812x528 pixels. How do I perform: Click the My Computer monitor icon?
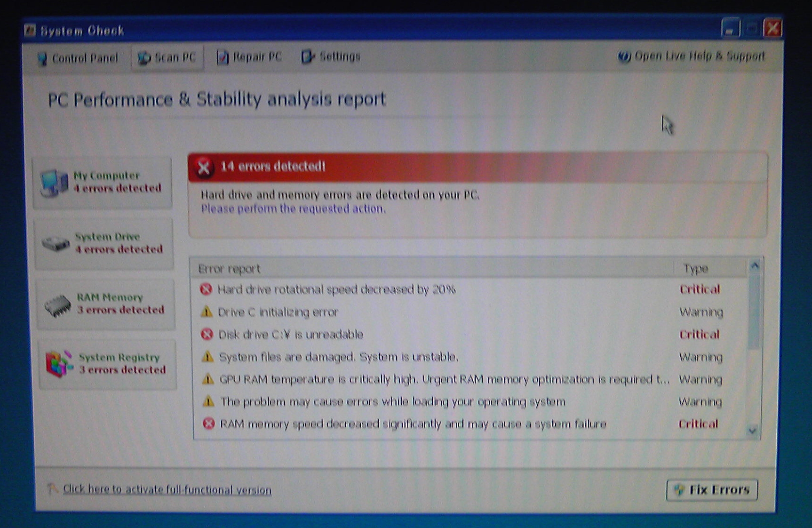click(54, 183)
